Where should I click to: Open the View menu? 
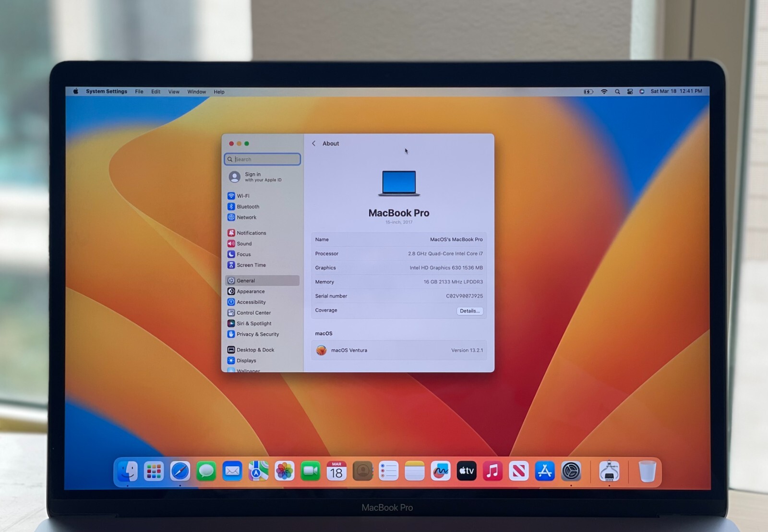(174, 91)
